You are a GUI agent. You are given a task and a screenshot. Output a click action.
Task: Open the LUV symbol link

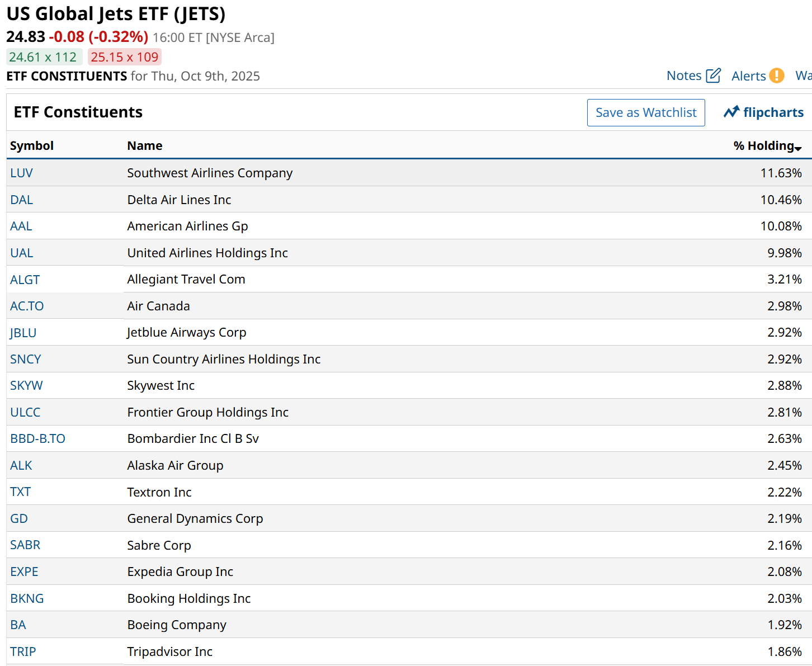coord(22,173)
